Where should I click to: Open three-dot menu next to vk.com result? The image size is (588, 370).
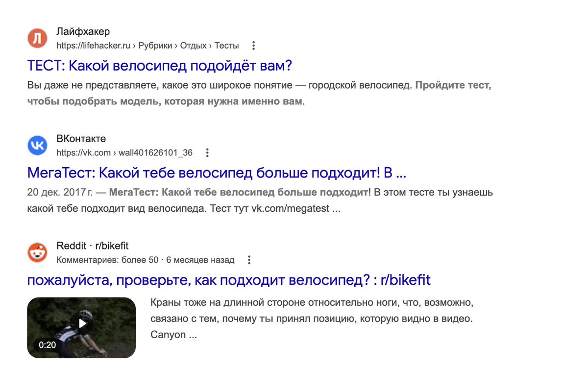[207, 153]
